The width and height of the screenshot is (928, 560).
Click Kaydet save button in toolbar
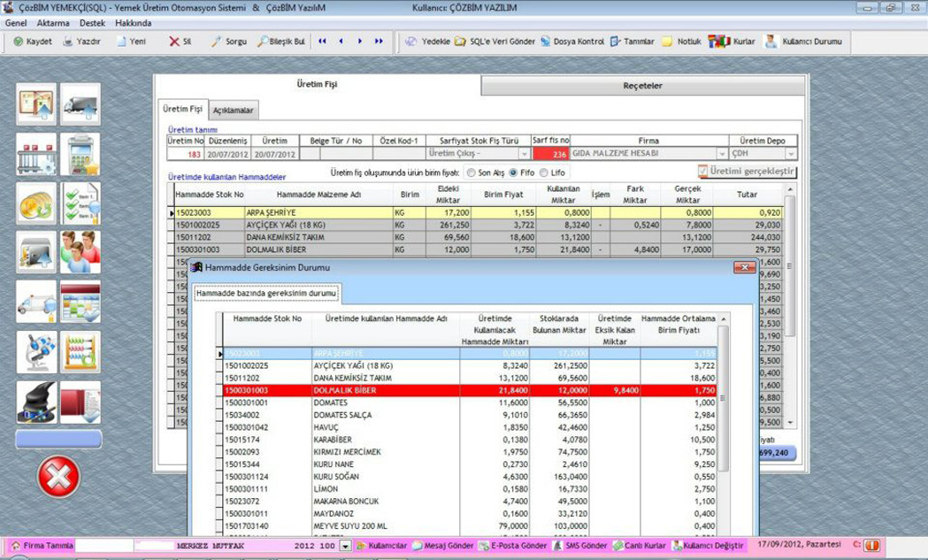(33, 42)
